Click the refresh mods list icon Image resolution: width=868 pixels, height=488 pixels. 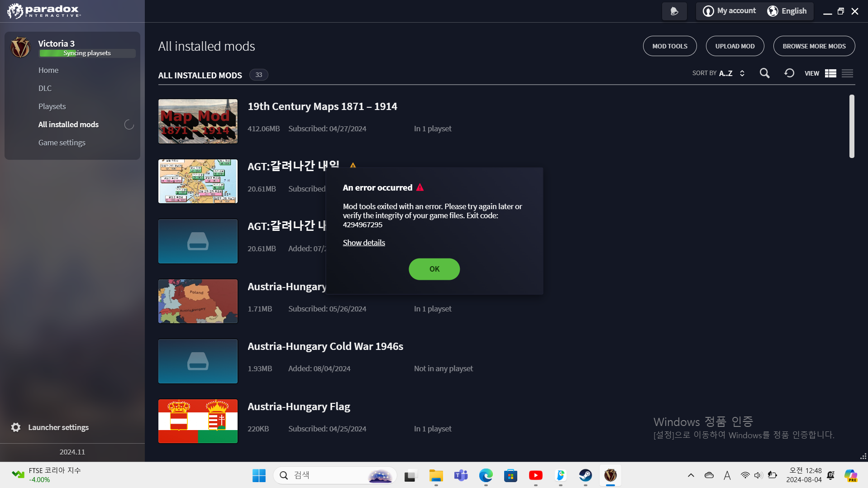point(789,73)
